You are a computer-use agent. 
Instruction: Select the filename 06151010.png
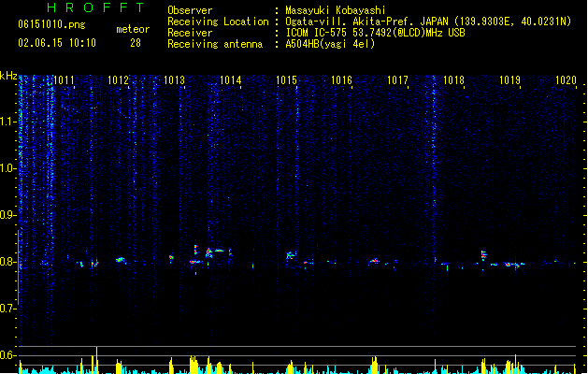pos(51,25)
